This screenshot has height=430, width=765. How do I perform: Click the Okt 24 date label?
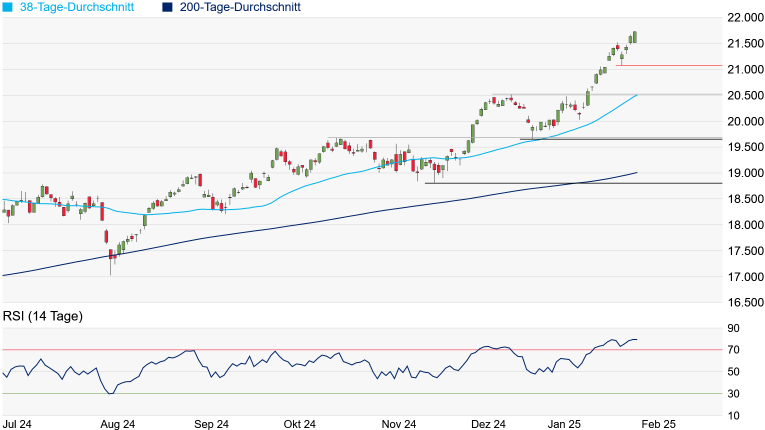click(300, 423)
